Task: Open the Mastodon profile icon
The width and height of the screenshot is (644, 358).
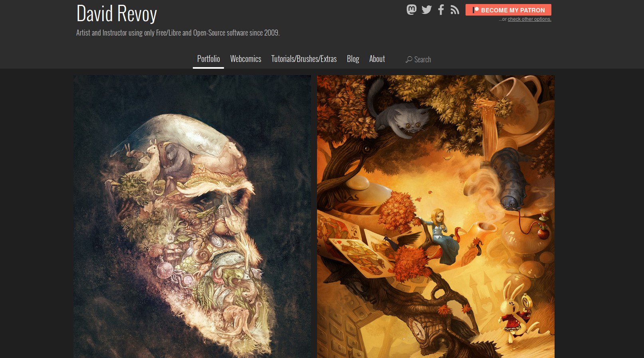Action: pyautogui.click(x=412, y=10)
